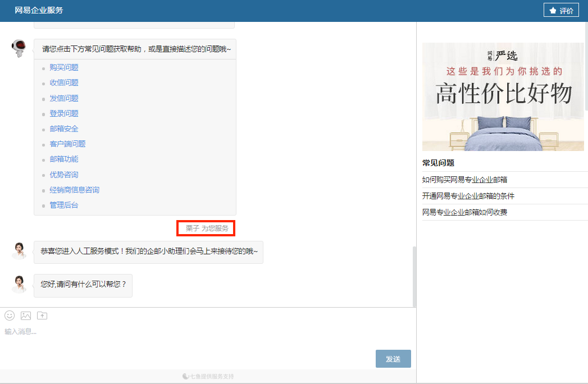This screenshot has width=588, height=384.
Task: Choose the 登录问题 option
Action: click(64, 113)
